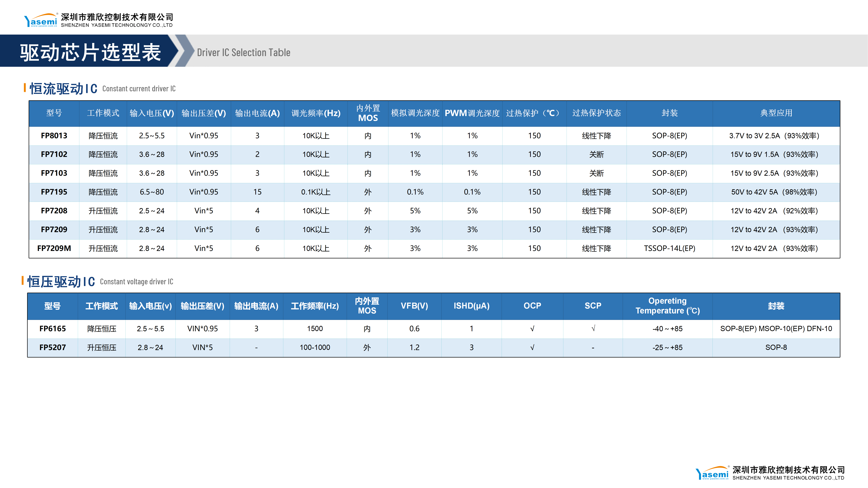Click the 100-1000 working frequency cell
The height and width of the screenshot is (488, 868).
coord(315,348)
